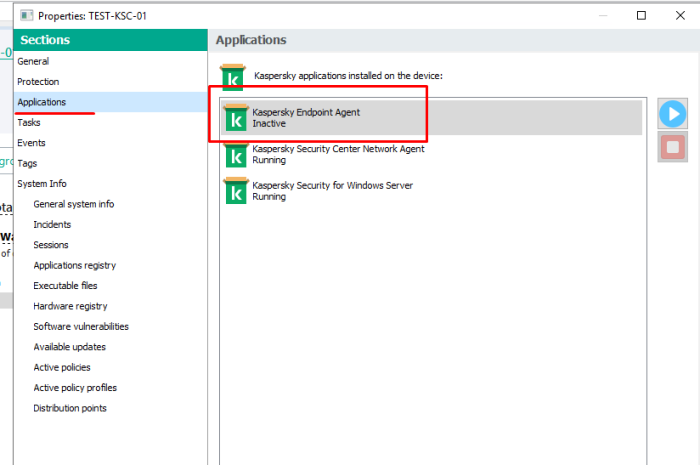Stop the application with the red stop button

click(672, 147)
